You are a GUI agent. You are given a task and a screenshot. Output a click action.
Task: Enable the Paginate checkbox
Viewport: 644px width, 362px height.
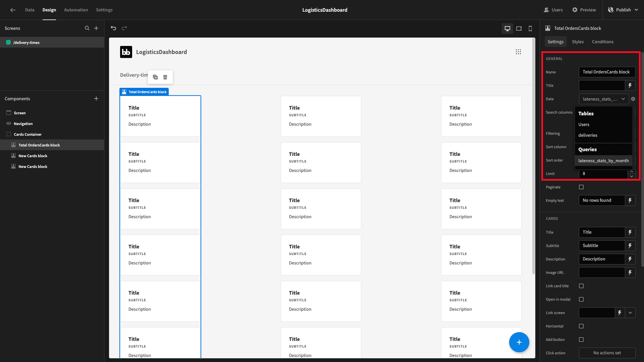[x=581, y=187]
